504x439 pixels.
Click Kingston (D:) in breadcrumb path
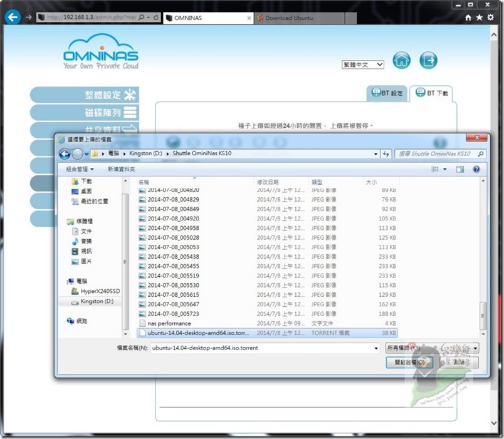[145, 153]
